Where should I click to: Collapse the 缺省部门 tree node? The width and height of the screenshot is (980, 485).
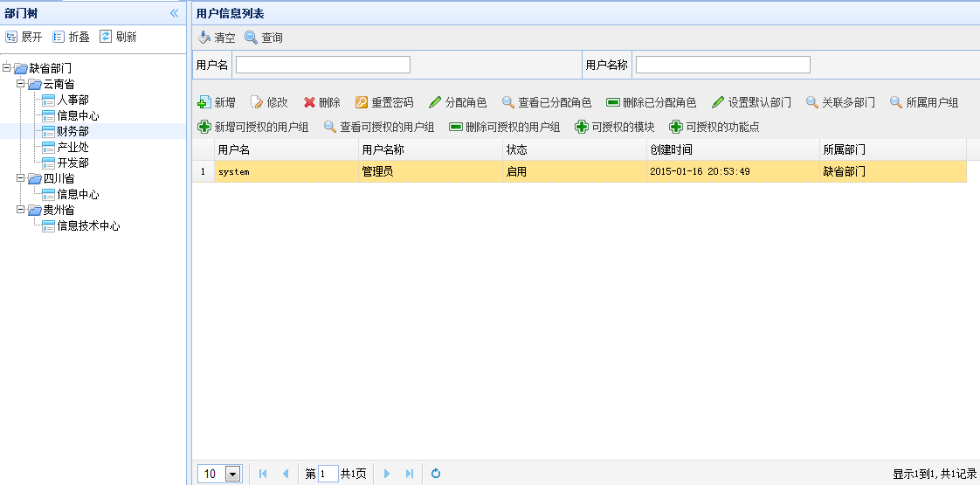[7, 67]
